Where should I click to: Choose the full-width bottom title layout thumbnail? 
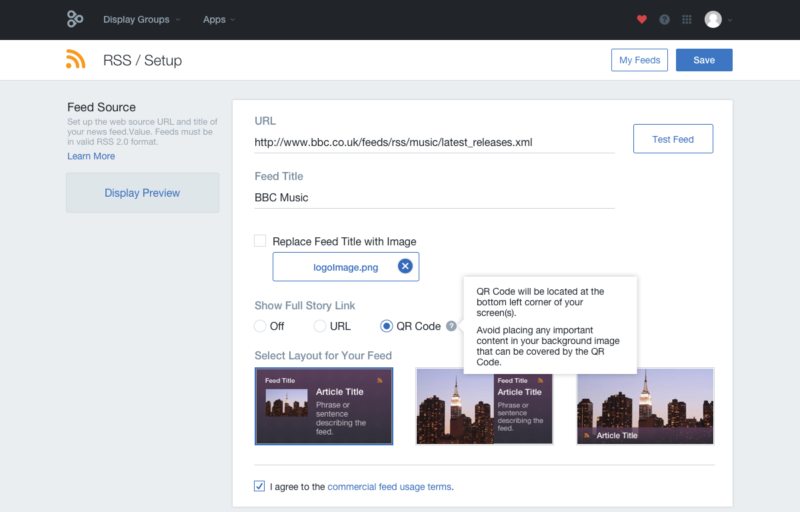(645, 405)
